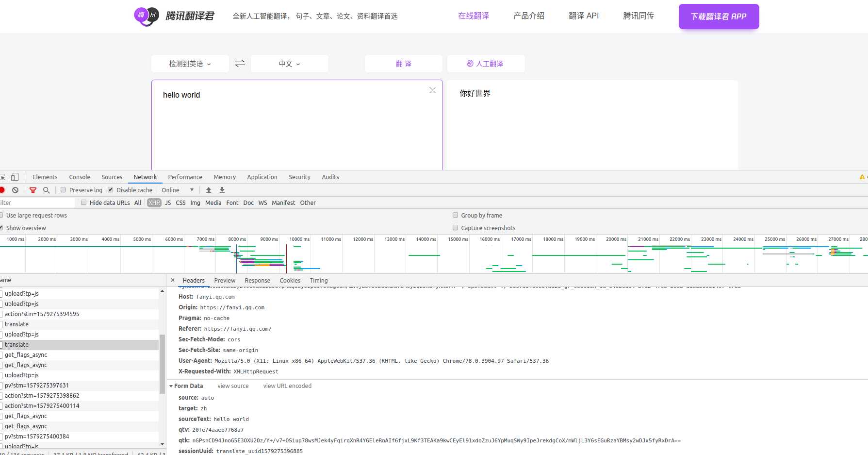The width and height of the screenshot is (868, 455).
Task: Check Hide data URLs option
Action: [84, 202]
